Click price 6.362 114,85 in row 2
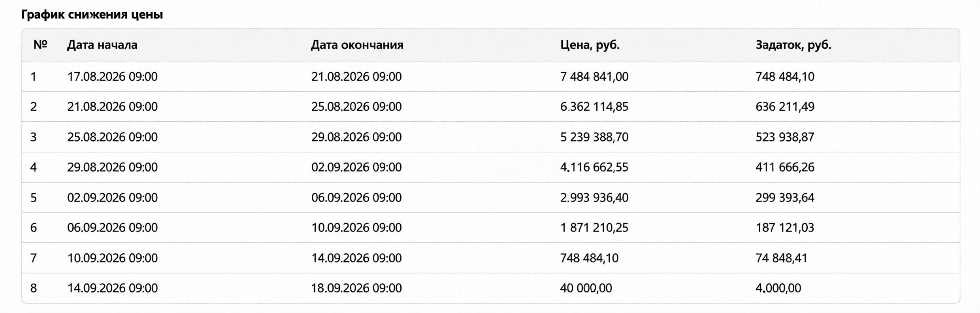 [x=594, y=107]
